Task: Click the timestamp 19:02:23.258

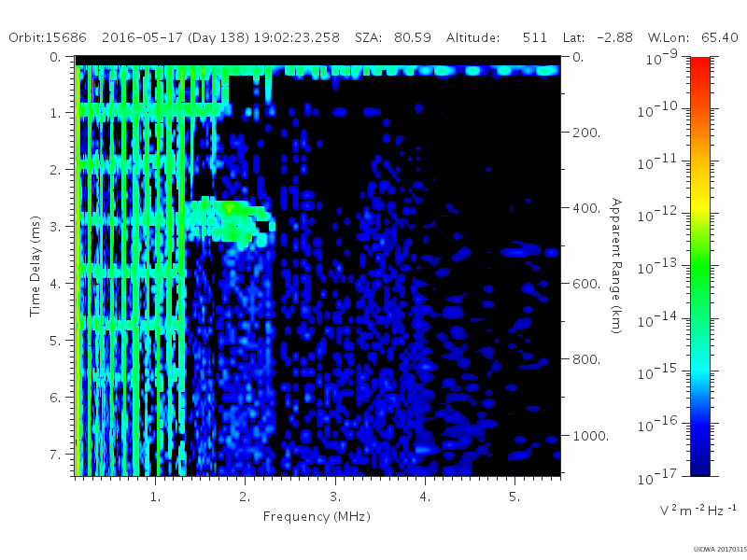Action: [296, 37]
